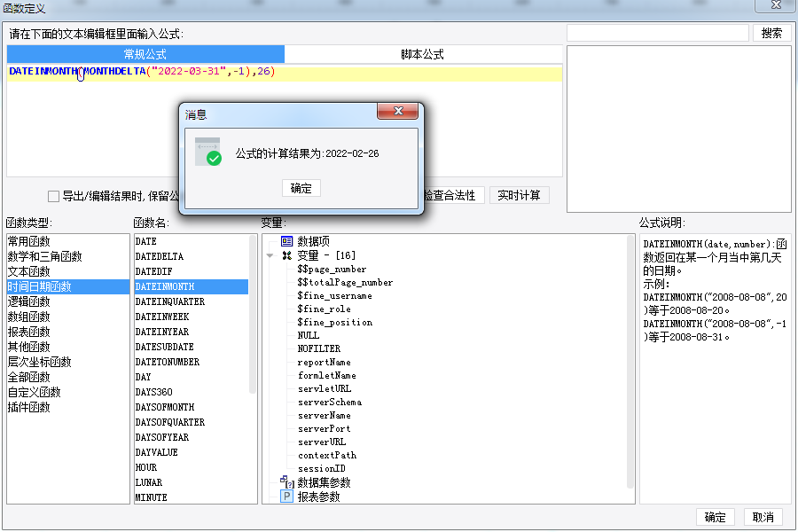This screenshot has width=798, height=532.
Task: Select the serverSchema variable
Action: click(330, 402)
